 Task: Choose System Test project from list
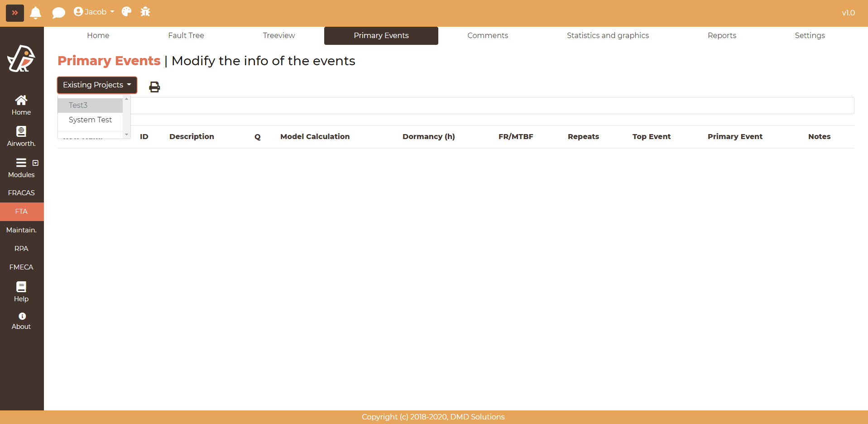(x=90, y=120)
